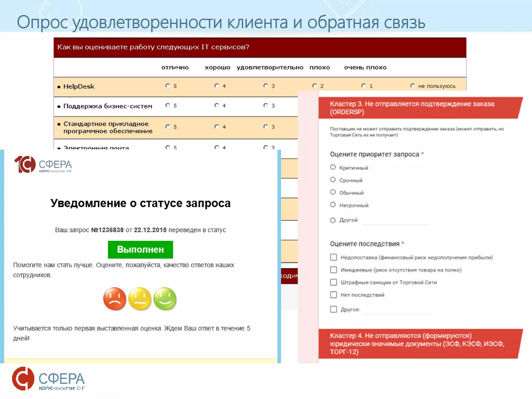Rate Поддержка бизнес-систем as 4
Screen dimensions: 532x399
pos(217,105)
